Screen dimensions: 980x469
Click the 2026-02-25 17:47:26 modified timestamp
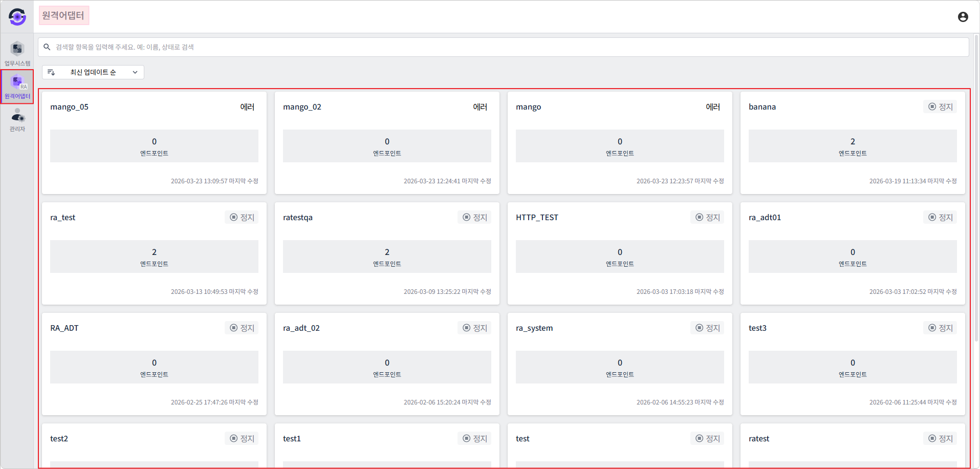coord(214,402)
